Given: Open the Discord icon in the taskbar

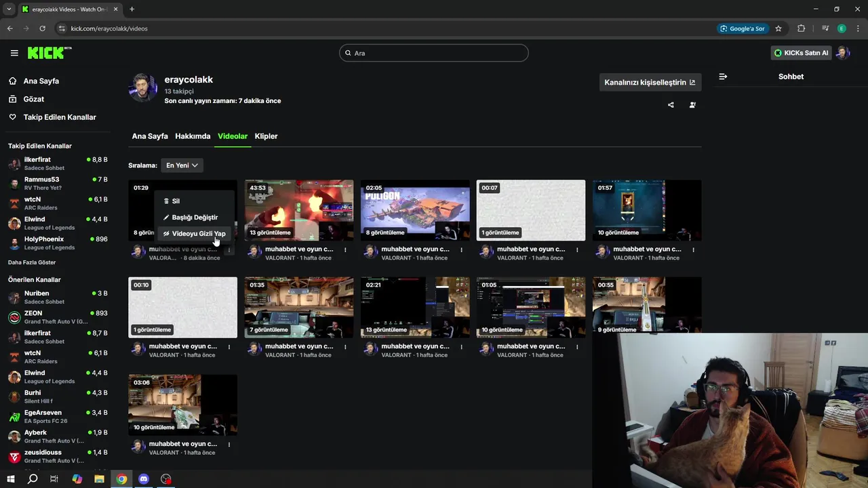Looking at the screenshot, I should 144,479.
